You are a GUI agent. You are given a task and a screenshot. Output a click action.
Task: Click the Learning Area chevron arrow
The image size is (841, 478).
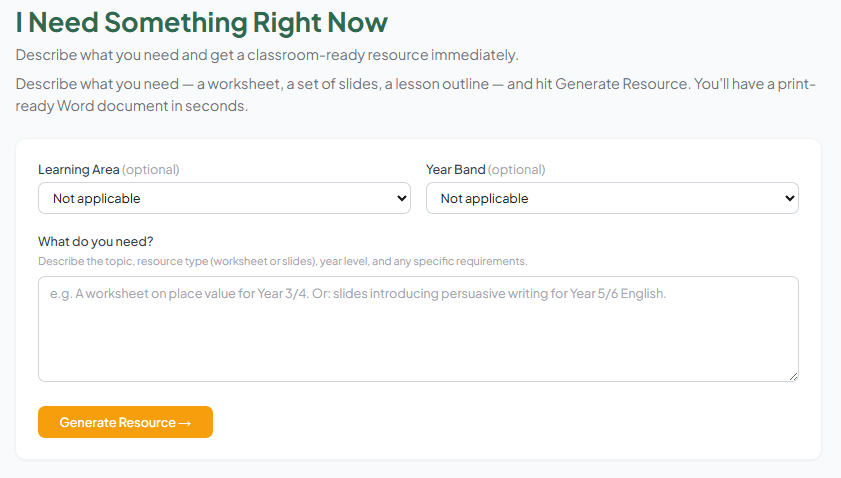[402, 198]
